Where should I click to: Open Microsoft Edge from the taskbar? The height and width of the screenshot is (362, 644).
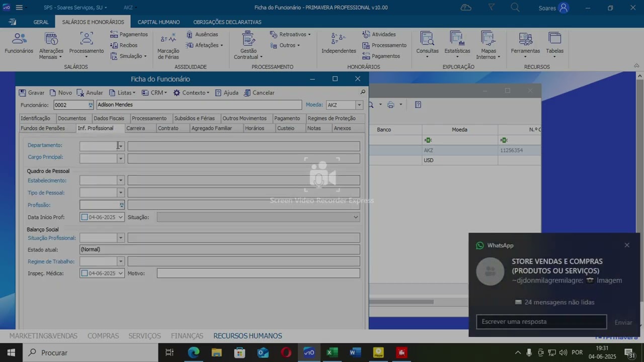[193, 352]
